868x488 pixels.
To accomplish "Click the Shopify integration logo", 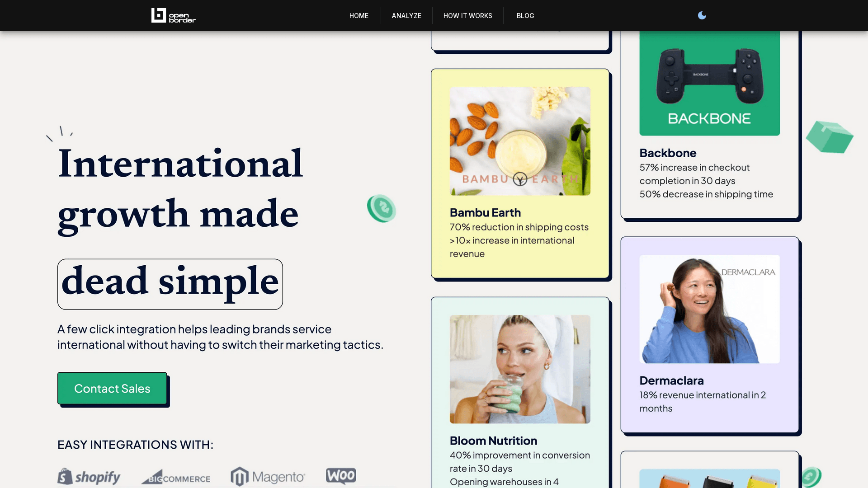I will point(89,477).
